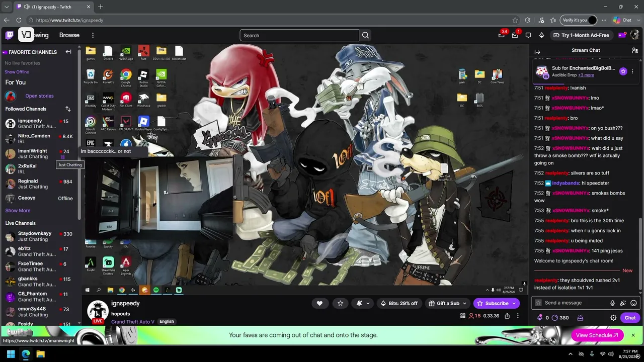
Task: Select ImaniWriight channel in sidebar
Action: [39, 154]
